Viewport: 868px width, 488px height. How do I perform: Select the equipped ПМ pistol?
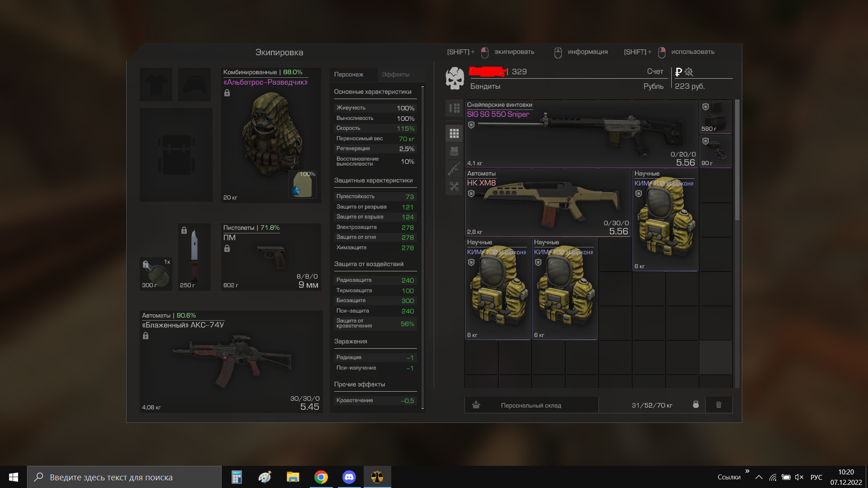pos(271,257)
